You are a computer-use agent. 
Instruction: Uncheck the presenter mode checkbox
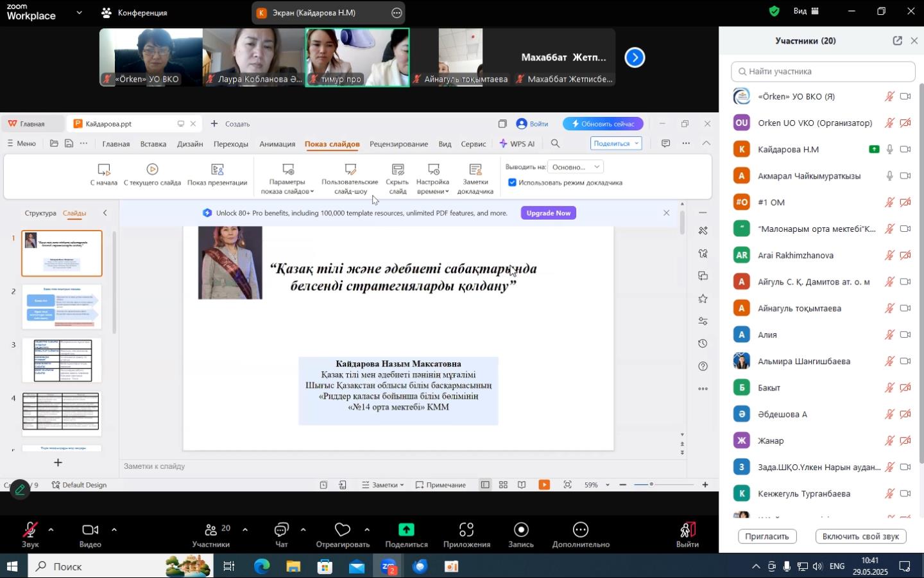pyautogui.click(x=512, y=182)
